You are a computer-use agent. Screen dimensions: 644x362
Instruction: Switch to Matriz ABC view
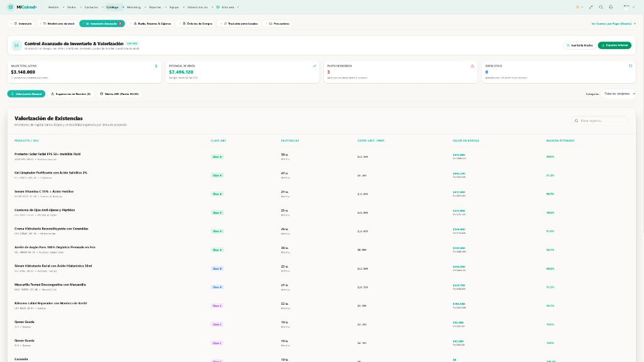tap(119, 94)
